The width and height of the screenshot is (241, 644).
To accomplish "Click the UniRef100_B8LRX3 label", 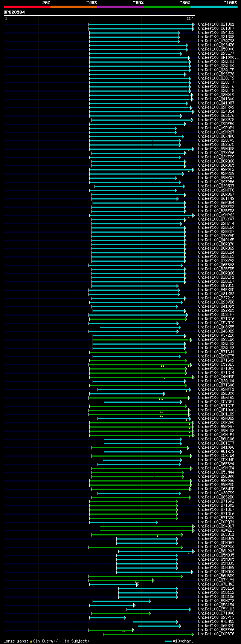I will 216,551.
